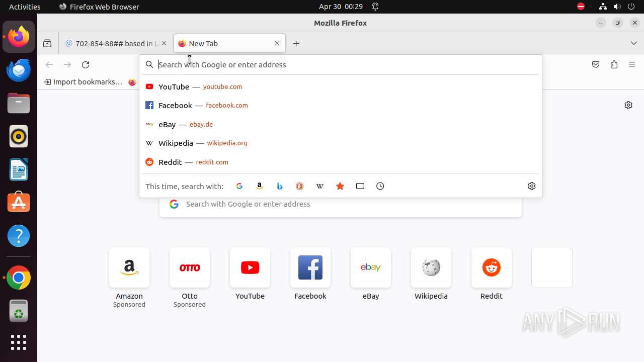
Task: Open Files manager in the dock
Action: point(19,103)
